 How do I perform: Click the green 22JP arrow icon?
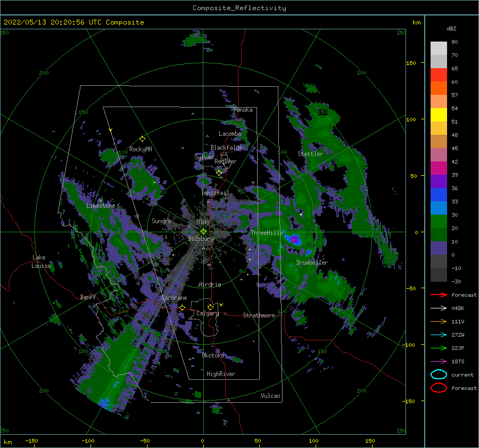tap(439, 348)
